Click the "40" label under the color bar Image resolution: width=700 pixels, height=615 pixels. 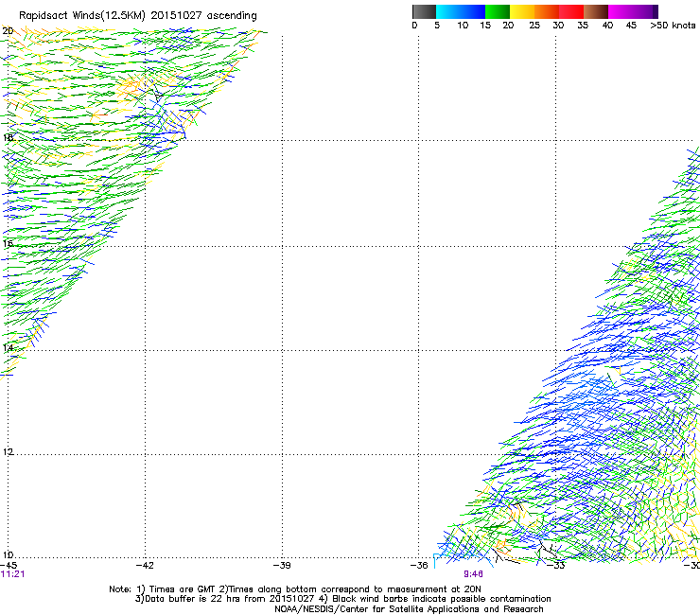coord(607,26)
